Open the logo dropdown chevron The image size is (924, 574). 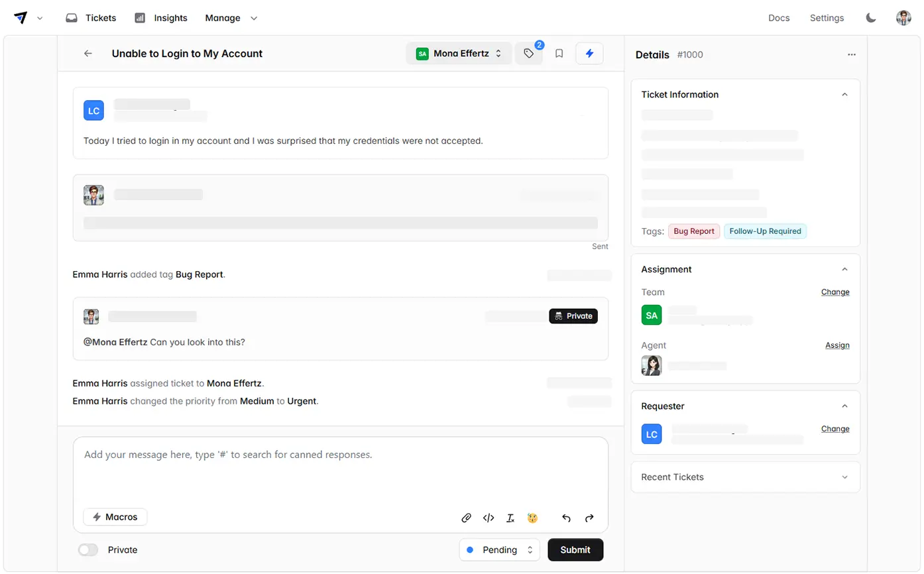40,19
